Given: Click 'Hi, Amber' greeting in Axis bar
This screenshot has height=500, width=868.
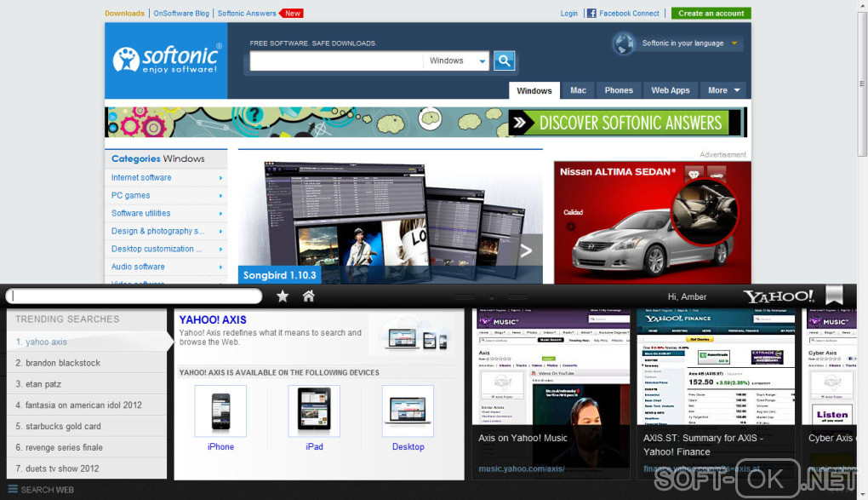Looking at the screenshot, I should pyautogui.click(x=687, y=296).
